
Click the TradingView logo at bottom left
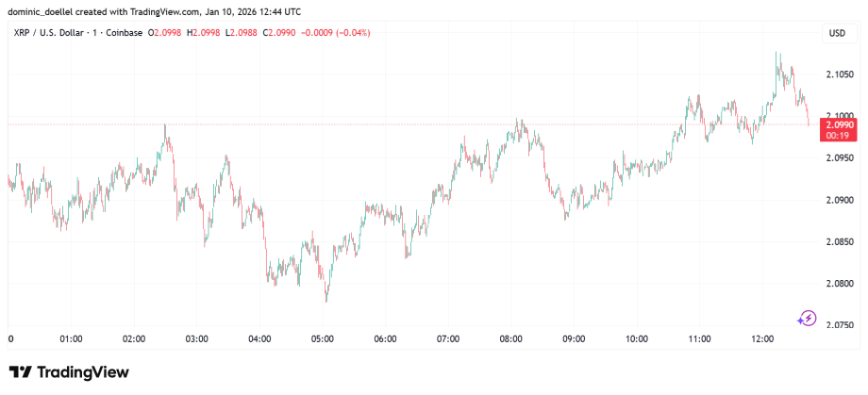[x=69, y=372]
